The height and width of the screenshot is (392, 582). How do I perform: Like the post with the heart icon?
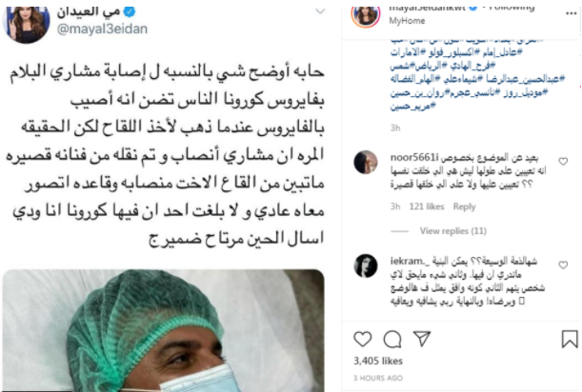pos(362,339)
